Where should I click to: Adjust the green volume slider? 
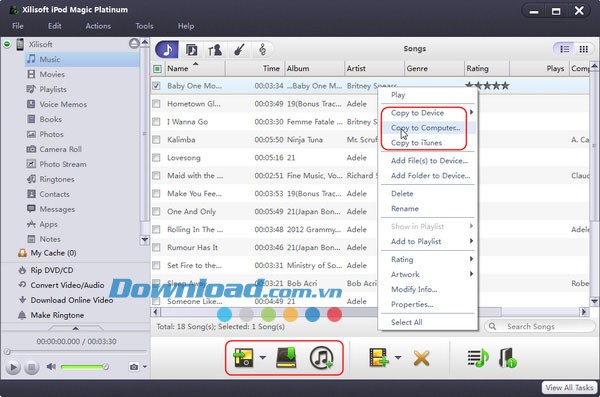[x=85, y=367]
